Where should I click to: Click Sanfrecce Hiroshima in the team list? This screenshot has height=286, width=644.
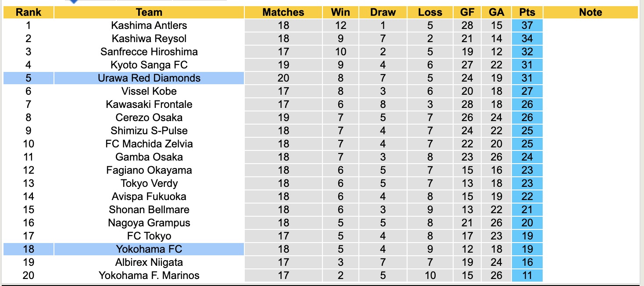pyautogui.click(x=149, y=52)
